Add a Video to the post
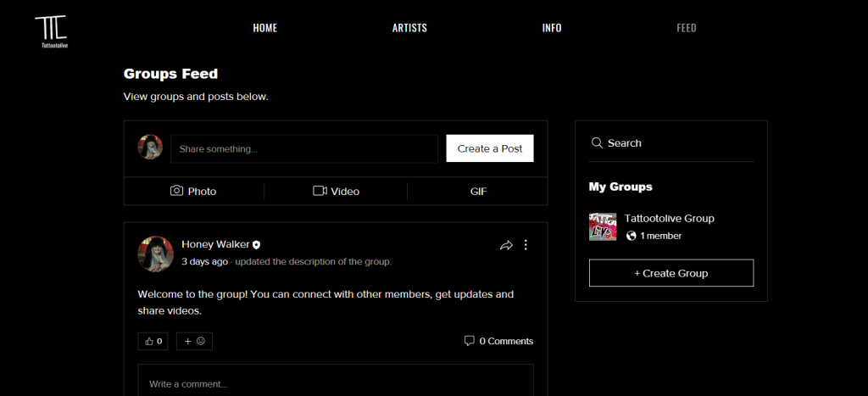The image size is (868, 396). [336, 192]
